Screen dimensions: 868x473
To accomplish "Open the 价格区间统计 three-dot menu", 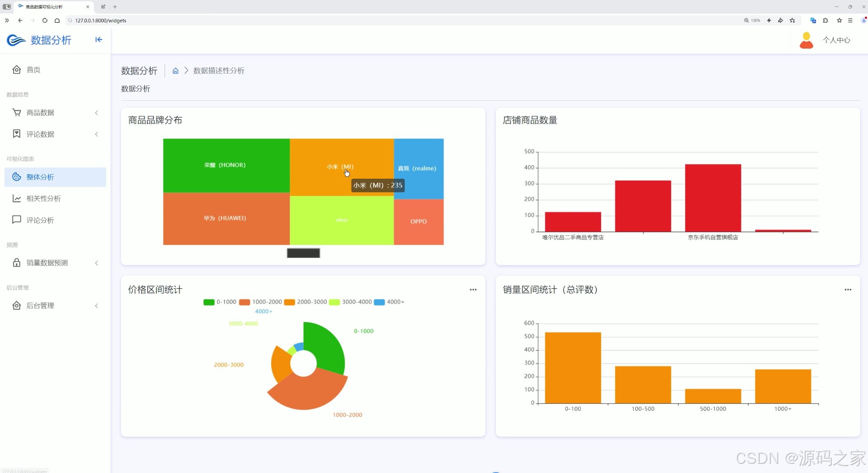I will pos(473,289).
